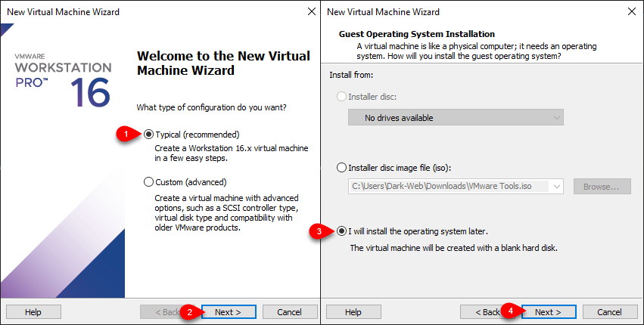The height and width of the screenshot is (325, 644).
Task: Close the Guest Operating System window with X
Action: (632, 11)
